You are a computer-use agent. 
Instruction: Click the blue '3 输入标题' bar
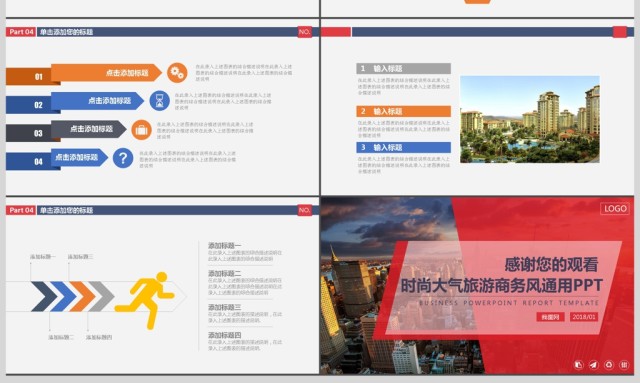point(403,147)
